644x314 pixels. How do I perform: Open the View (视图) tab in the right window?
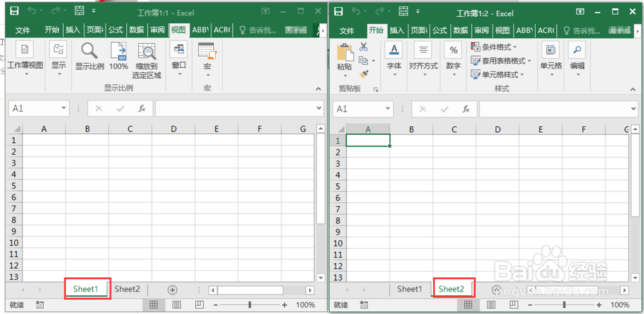coord(502,30)
